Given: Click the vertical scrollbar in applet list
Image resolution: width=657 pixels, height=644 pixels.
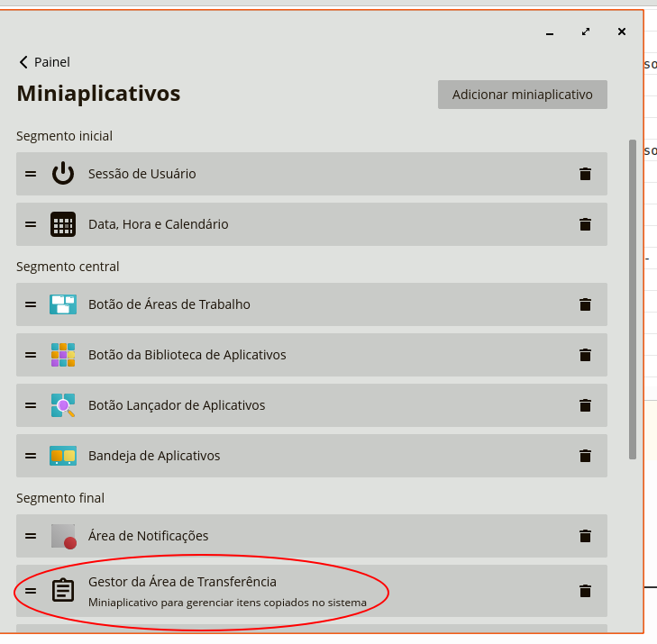Looking at the screenshot, I should tap(633, 297).
